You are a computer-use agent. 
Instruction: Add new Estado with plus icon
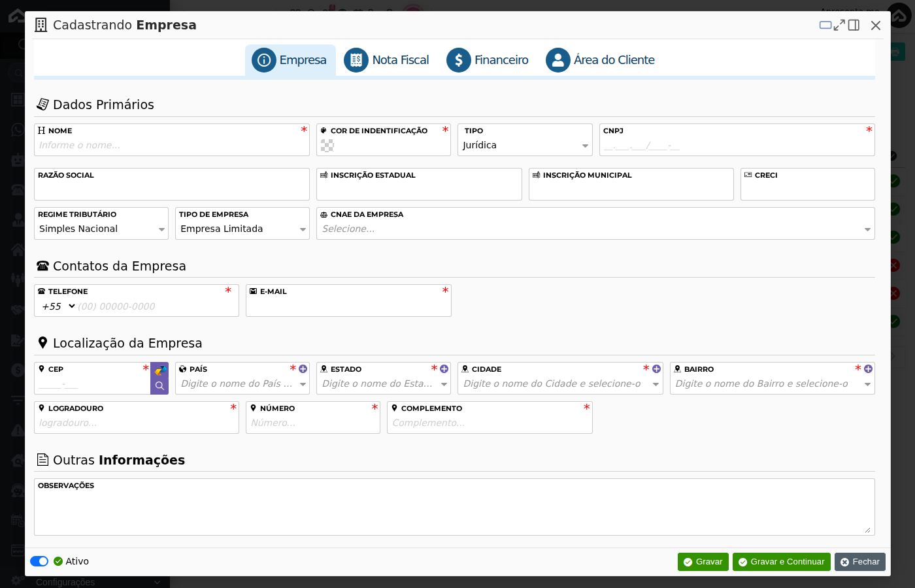pyautogui.click(x=444, y=369)
